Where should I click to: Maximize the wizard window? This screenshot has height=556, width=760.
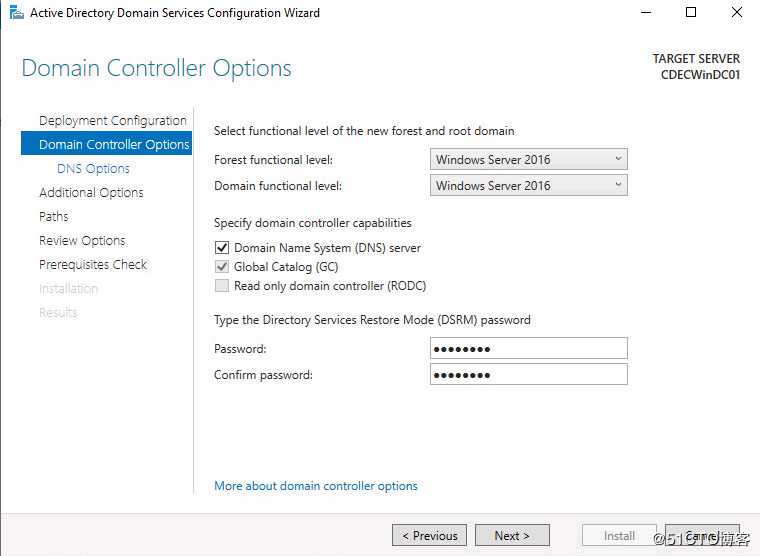tap(691, 13)
